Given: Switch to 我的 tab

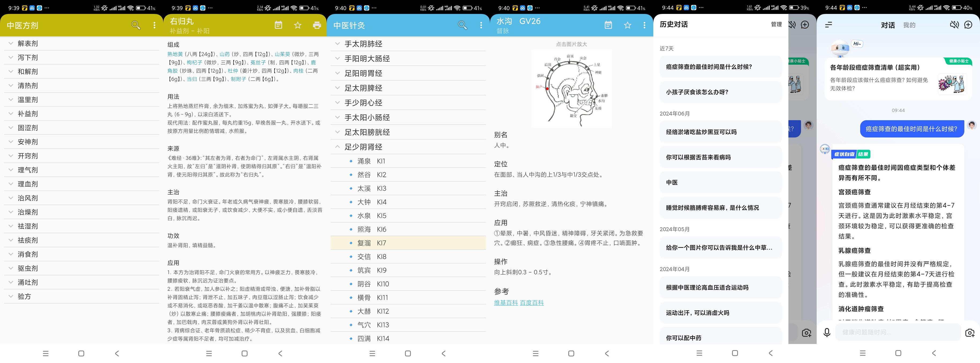Looking at the screenshot, I should (x=909, y=25).
